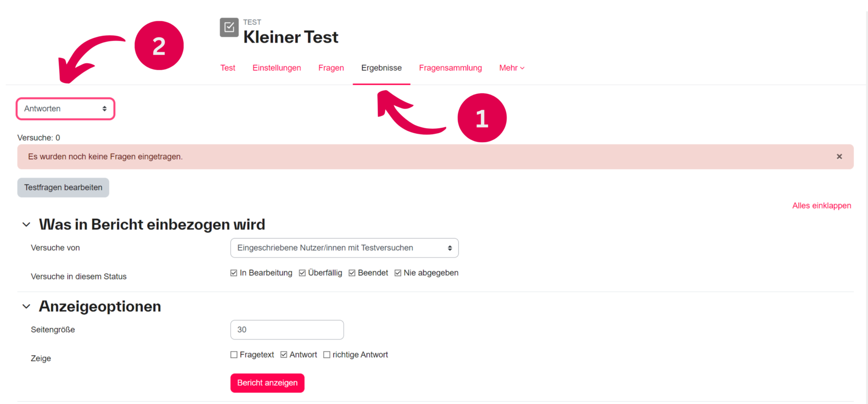
Task: Uncheck the 'In Bearbeitung' checkbox
Action: (x=234, y=273)
